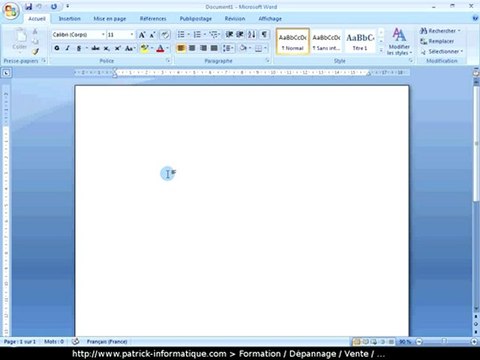This screenshot has width=480, height=360.
Task: Center the paragraph text
Action: point(192,48)
